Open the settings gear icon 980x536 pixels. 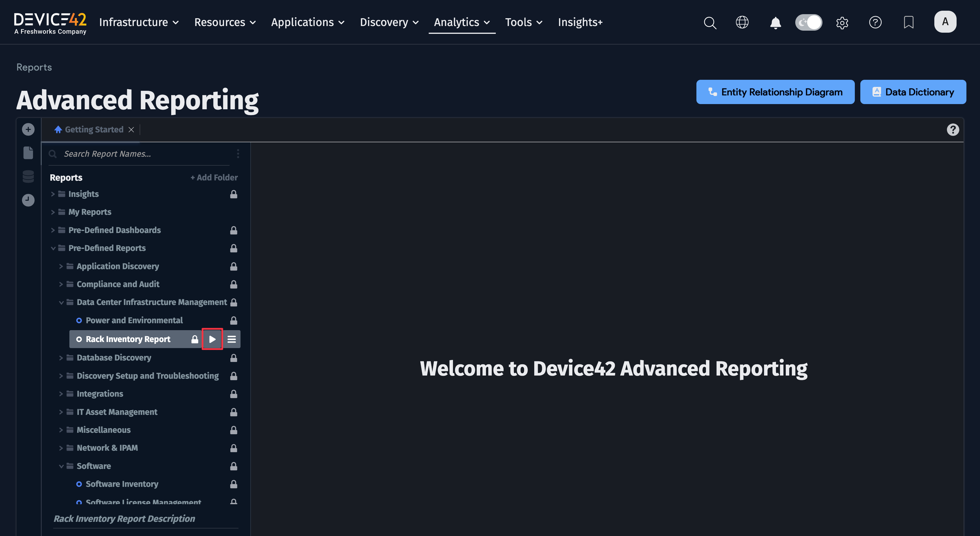point(842,23)
